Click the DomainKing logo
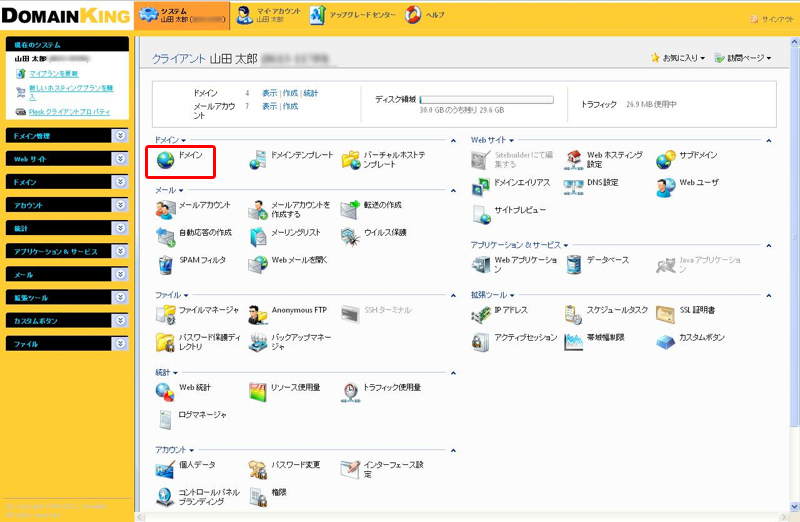This screenshot has width=800, height=522. (x=66, y=16)
